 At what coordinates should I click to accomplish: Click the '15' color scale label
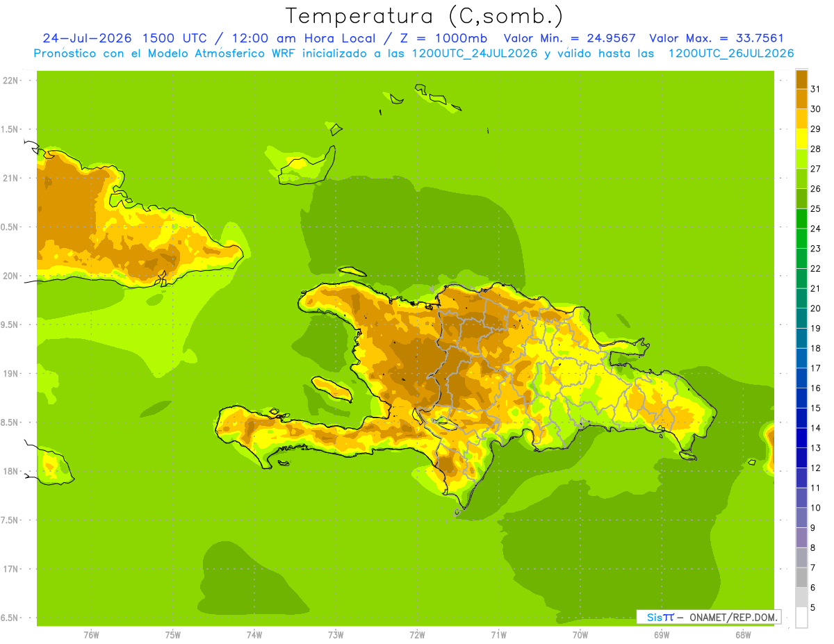coord(815,408)
